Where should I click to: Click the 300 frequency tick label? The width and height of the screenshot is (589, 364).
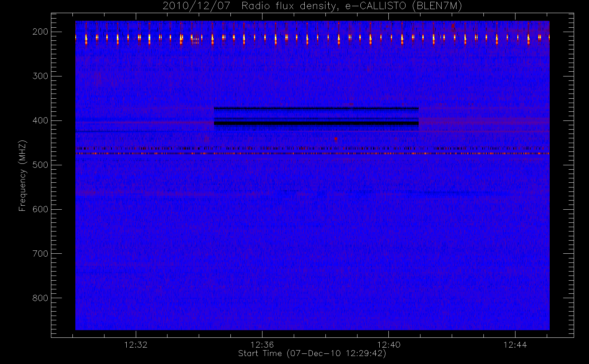40,76
